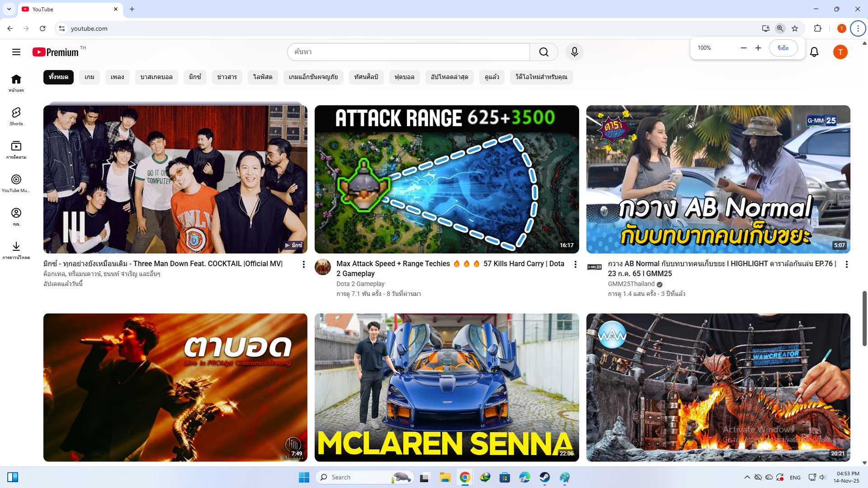Screen dimensions: 868x488
Task: Increase zoom with the plus button
Action: coord(758,48)
